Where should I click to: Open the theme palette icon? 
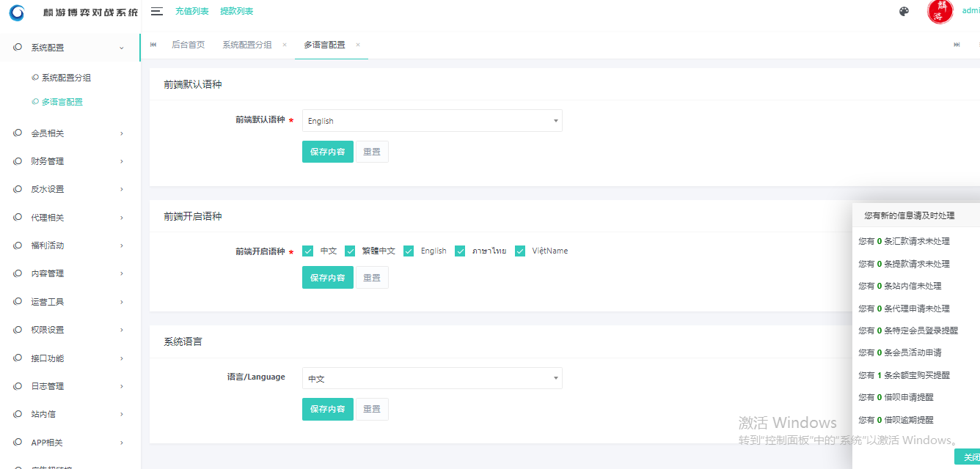(904, 11)
